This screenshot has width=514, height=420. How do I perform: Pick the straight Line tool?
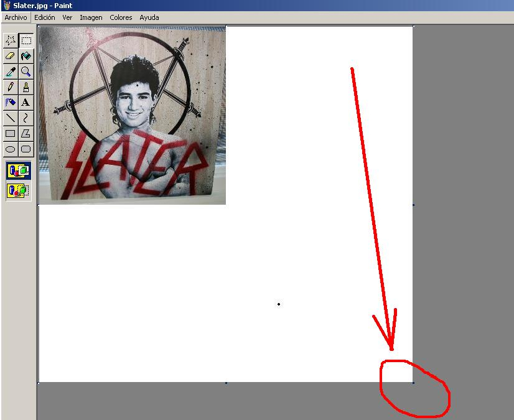(x=11, y=118)
